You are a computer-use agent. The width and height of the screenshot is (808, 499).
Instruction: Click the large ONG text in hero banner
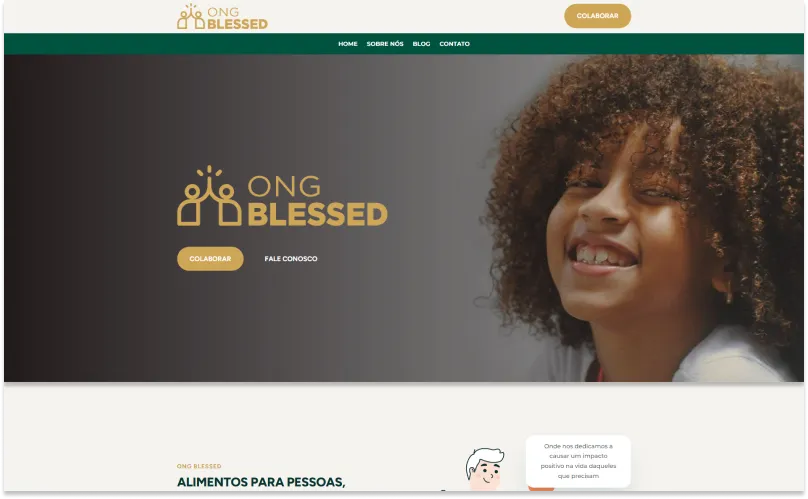point(284,186)
